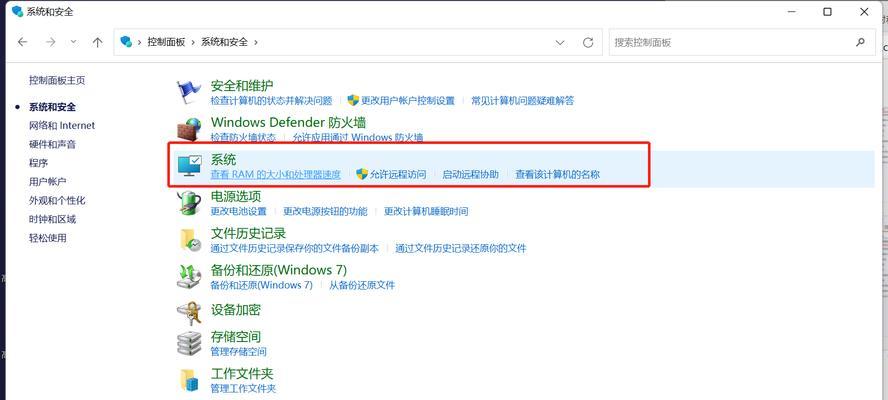
Task: Click 允许应用通过 Windows 防火墙 link
Action: point(357,137)
